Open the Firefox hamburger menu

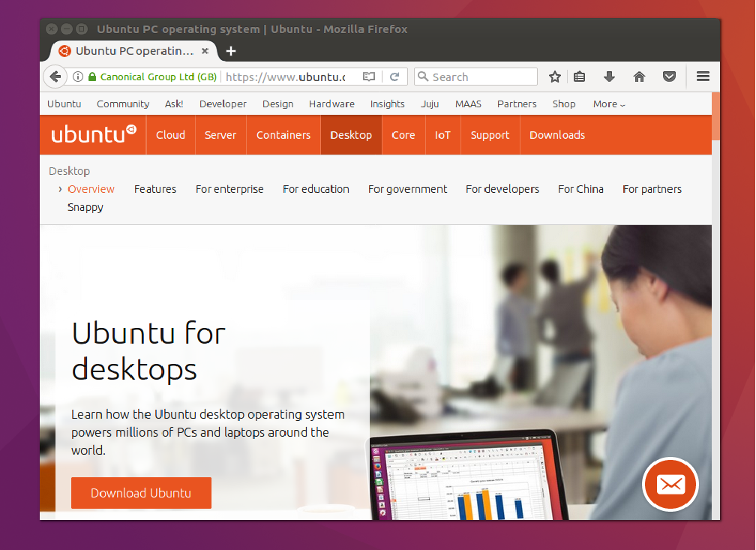pyautogui.click(x=703, y=77)
